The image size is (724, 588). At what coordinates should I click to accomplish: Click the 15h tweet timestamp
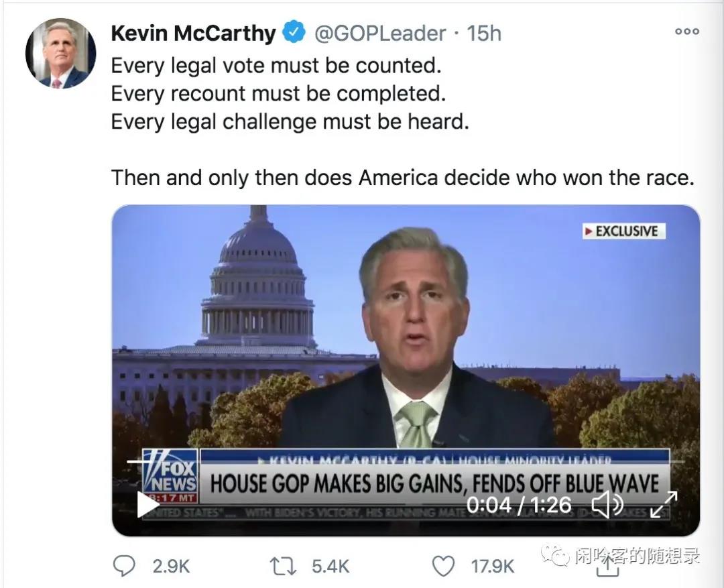click(x=484, y=33)
